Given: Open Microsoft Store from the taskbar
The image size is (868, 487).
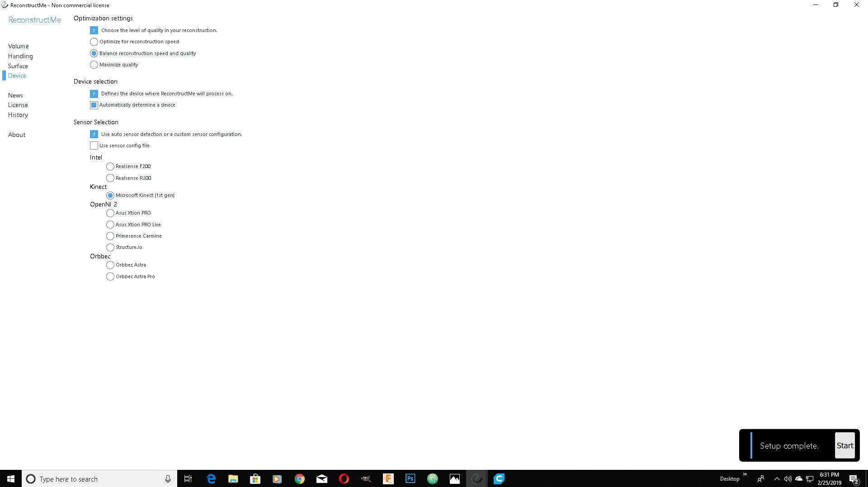Looking at the screenshot, I should pos(255,479).
